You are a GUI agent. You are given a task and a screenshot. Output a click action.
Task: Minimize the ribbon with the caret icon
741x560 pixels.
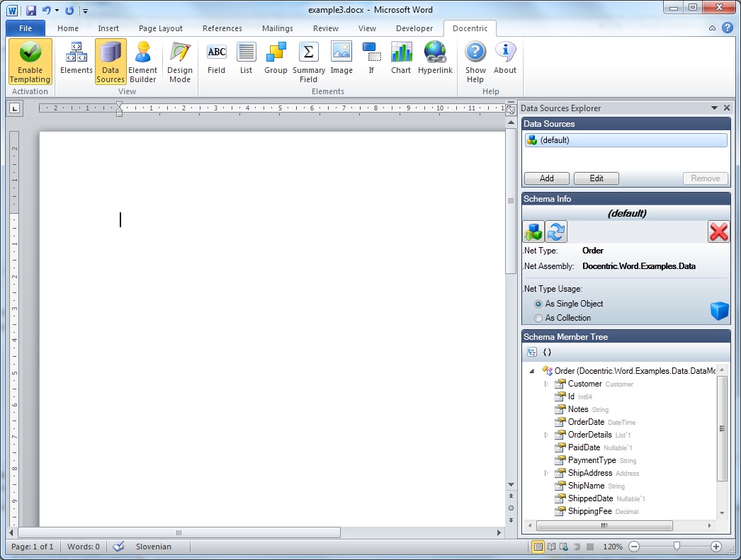[x=712, y=28]
